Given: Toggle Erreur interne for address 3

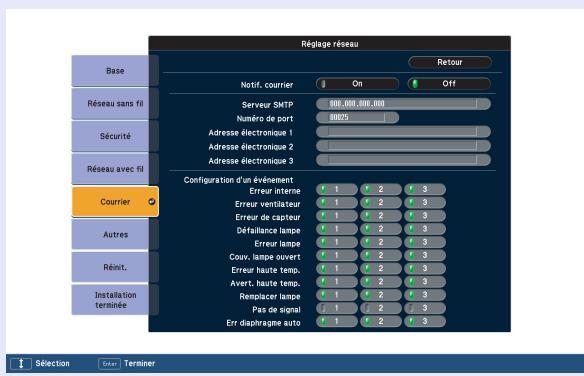Looking at the screenshot, I should (425, 189).
